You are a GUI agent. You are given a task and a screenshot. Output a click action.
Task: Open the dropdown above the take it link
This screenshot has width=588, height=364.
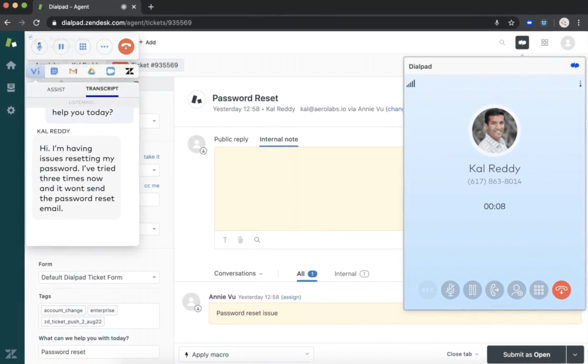149,121
